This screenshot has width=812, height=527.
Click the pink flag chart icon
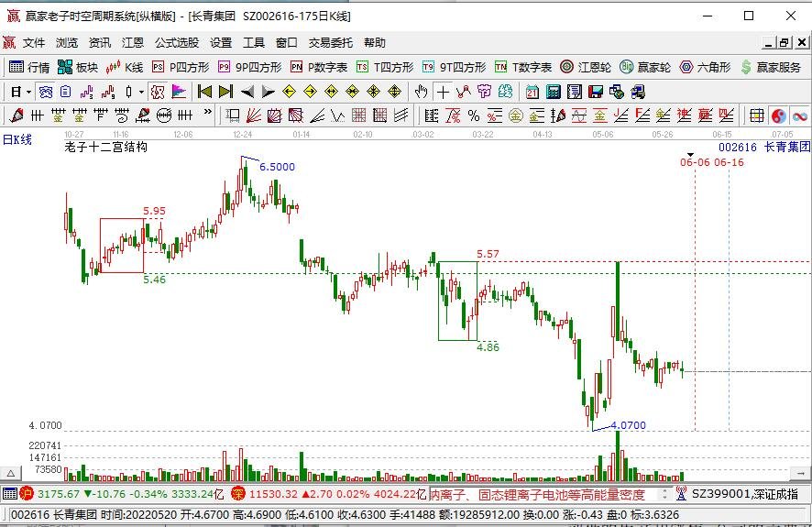(179, 93)
